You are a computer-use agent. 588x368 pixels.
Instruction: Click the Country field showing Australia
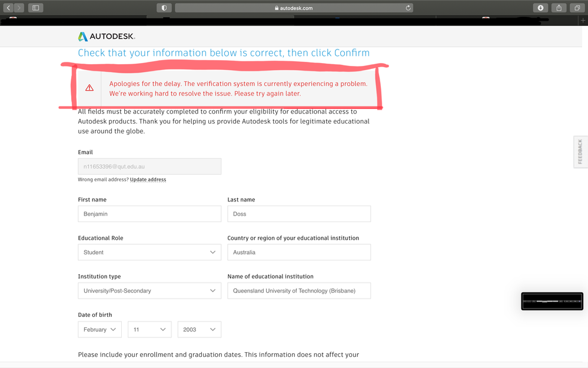point(299,252)
